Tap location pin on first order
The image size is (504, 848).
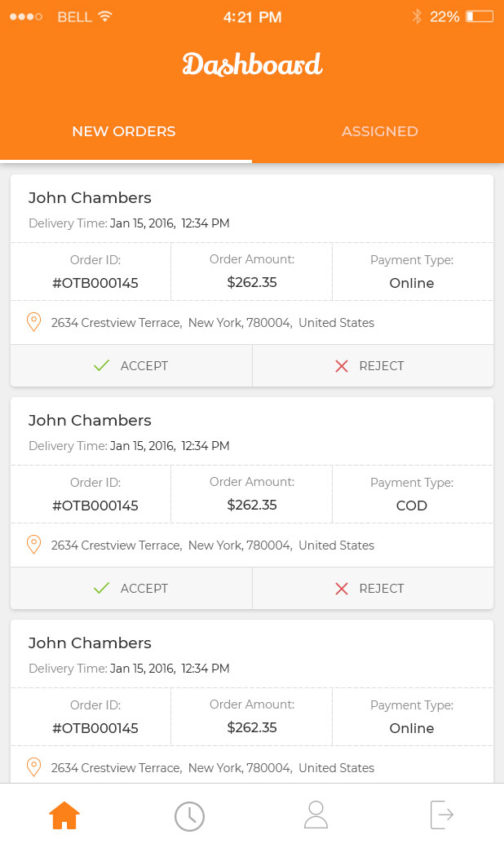pos(33,322)
